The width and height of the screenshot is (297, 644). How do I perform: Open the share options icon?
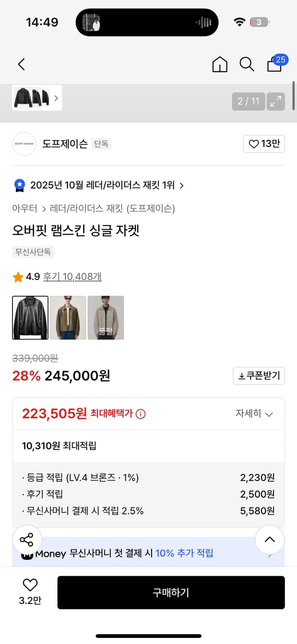pyautogui.click(x=27, y=540)
